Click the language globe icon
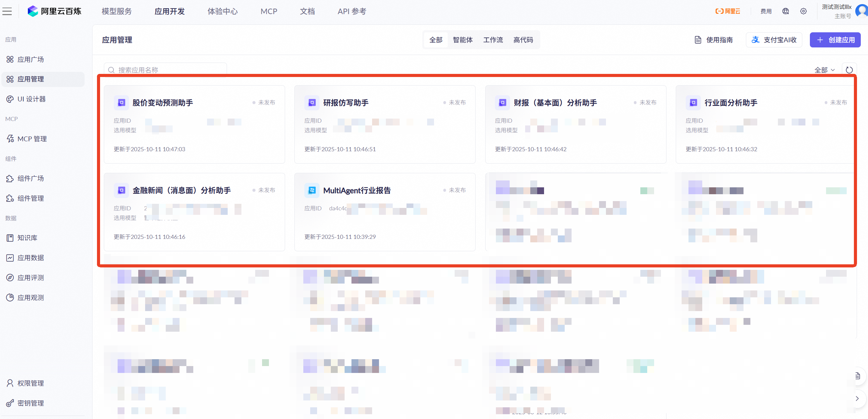The width and height of the screenshot is (868, 419). [785, 11]
